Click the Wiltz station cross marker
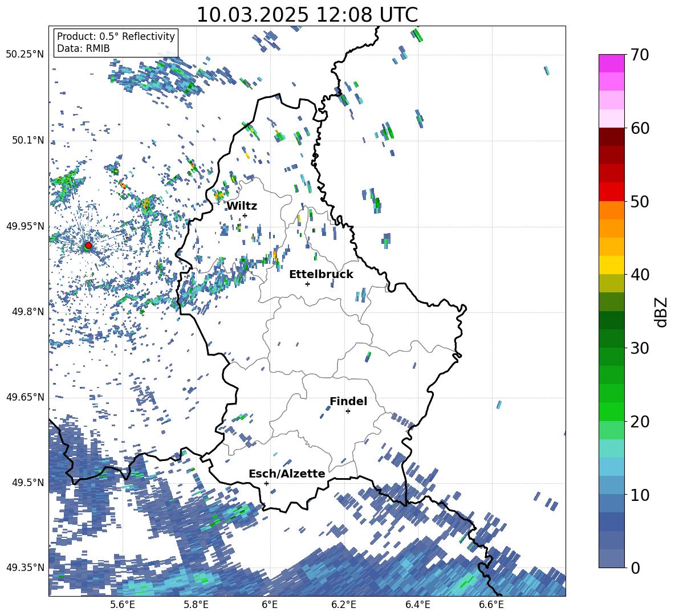This screenshot has height=616, width=675. point(245,215)
